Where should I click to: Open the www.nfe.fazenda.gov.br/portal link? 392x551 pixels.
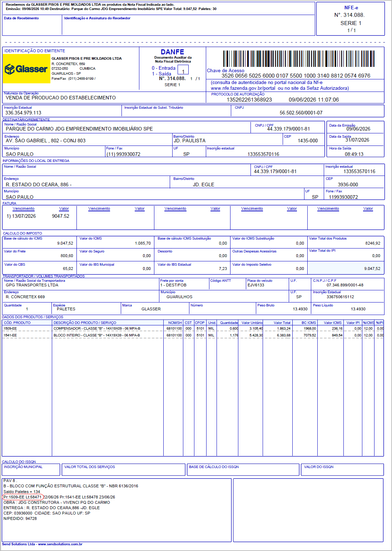pos(243,88)
